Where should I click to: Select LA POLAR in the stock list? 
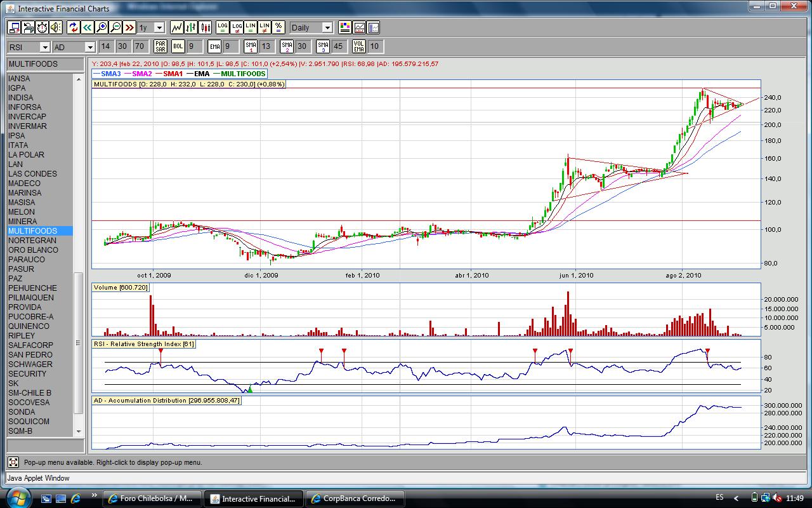[x=26, y=155]
